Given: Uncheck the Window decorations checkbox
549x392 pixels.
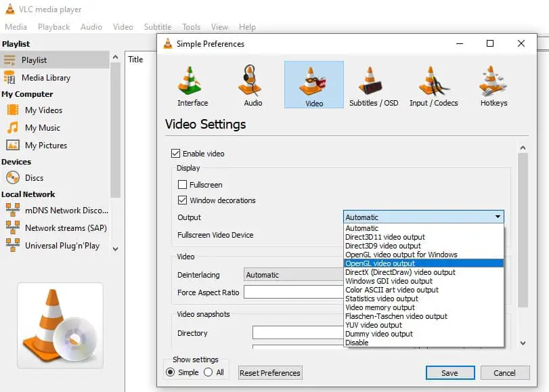Looking at the screenshot, I should (182, 200).
